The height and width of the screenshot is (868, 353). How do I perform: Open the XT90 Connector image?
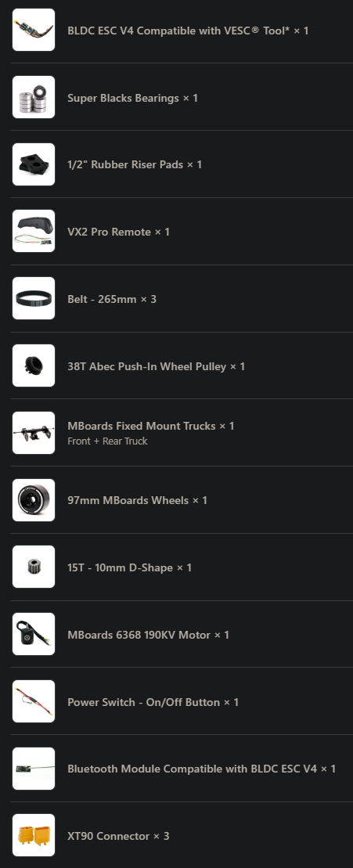pyautogui.click(x=34, y=835)
